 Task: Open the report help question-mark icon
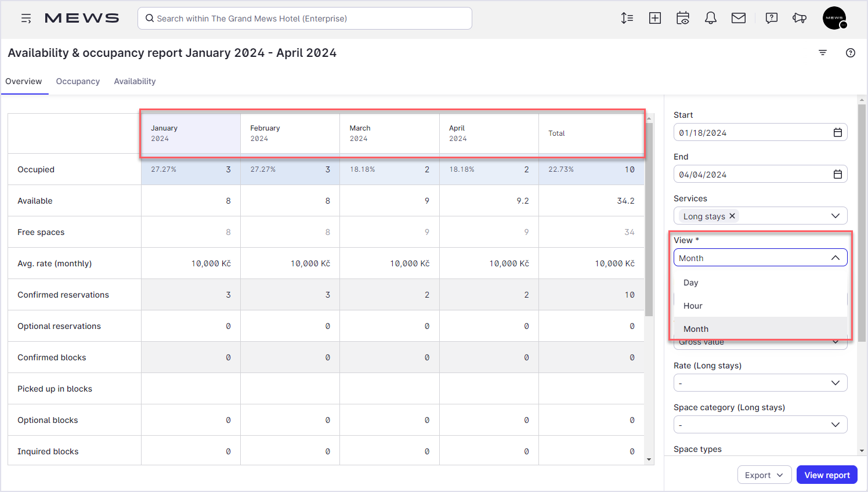851,53
